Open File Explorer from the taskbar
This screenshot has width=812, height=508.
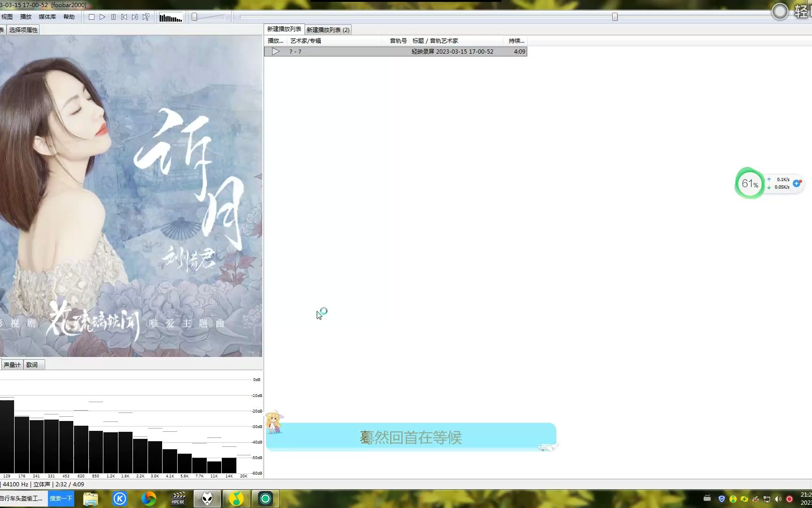[91, 499]
